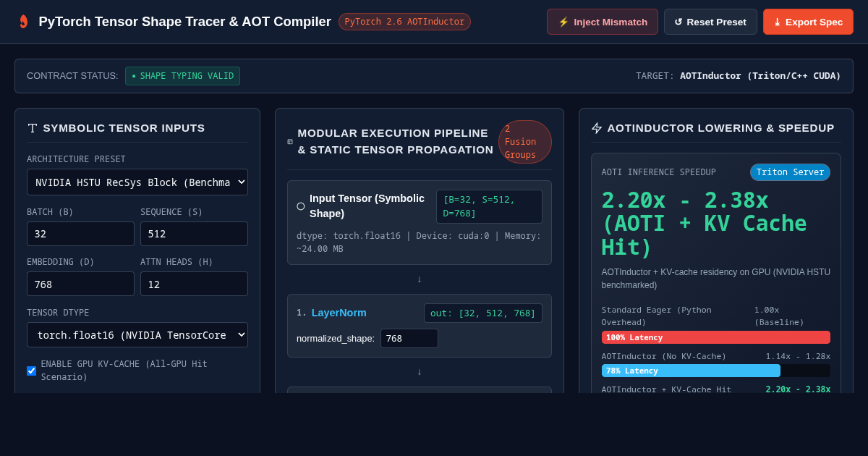The height and width of the screenshot is (456, 868).
Task: Click the "dtype: torch.float16" memory info line
Action: pyautogui.click(x=419, y=242)
